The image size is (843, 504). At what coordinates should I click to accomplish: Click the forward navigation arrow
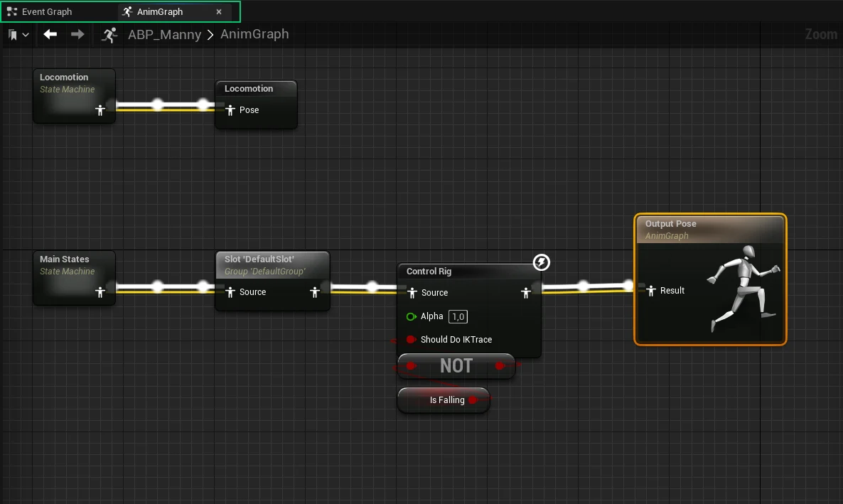pos(77,34)
